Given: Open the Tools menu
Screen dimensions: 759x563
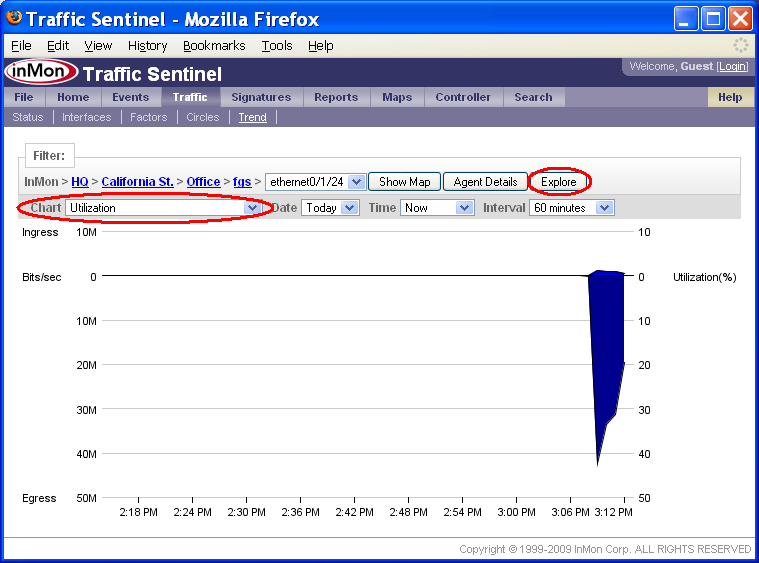Looking at the screenshot, I should [277, 46].
